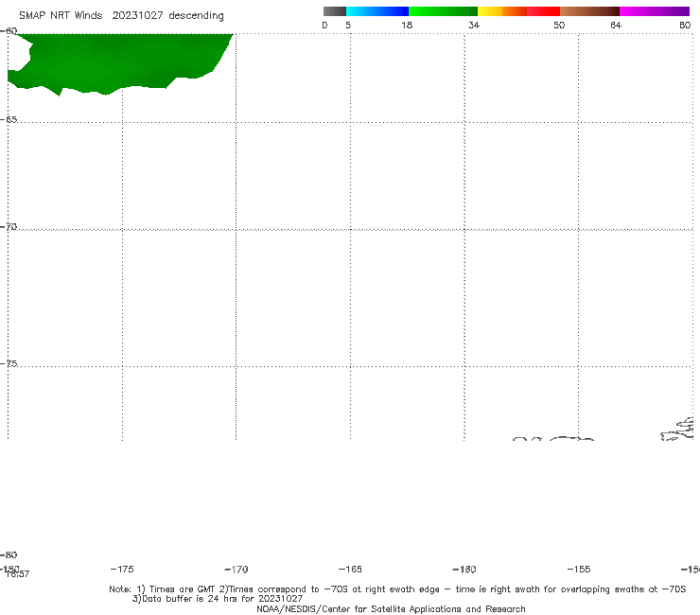Image resolution: width=700 pixels, height=615 pixels.
Task: Select the gray 0–5 colorbar segment
Action: click(335, 11)
